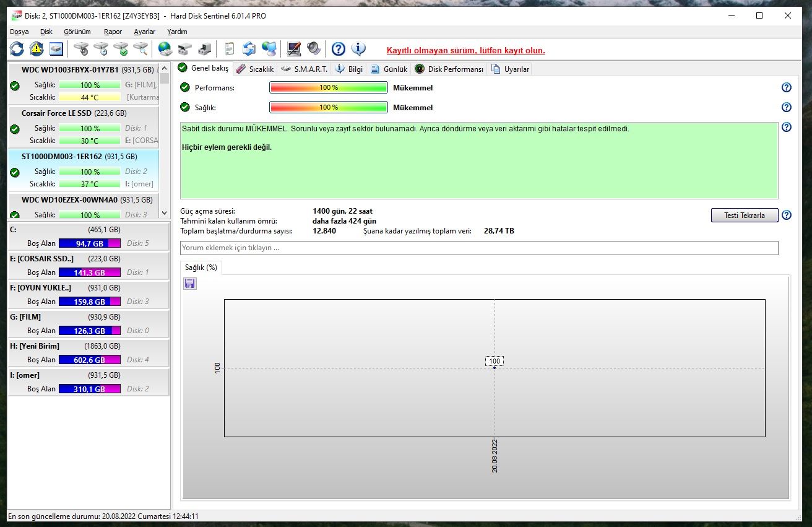Click the globe with disk toolbar icon
Screen dimensions: 812x527
click(x=165, y=49)
